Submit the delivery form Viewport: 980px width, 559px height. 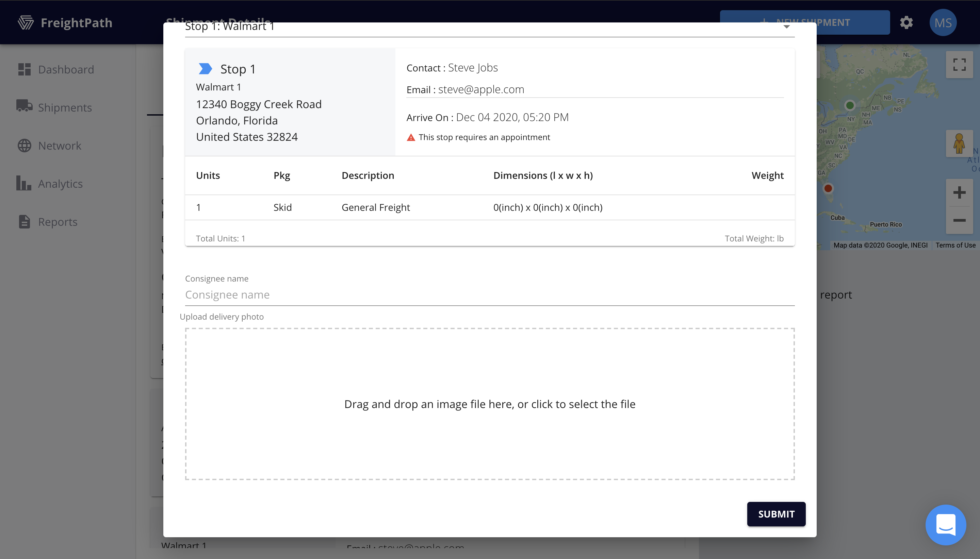[x=776, y=514]
